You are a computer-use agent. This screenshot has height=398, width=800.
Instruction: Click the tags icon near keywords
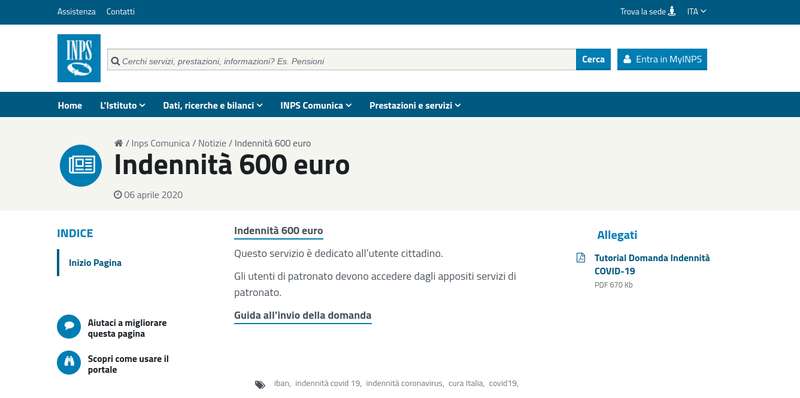pyautogui.click(x=260, y=384)
